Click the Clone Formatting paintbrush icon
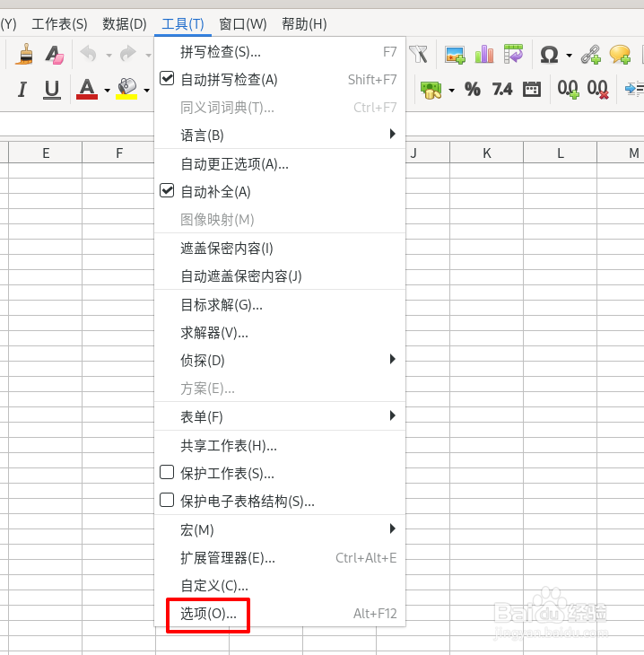The image size is (644, 655). click(x=24, y=55)
